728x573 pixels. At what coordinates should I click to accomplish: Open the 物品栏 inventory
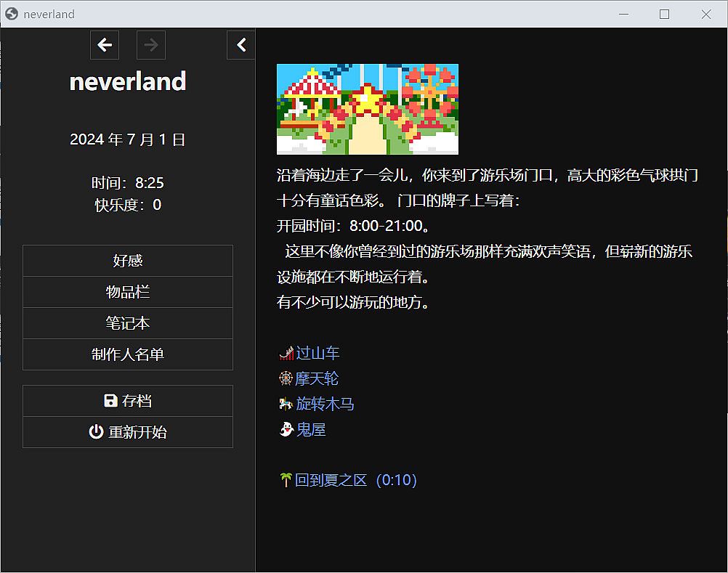128,292
